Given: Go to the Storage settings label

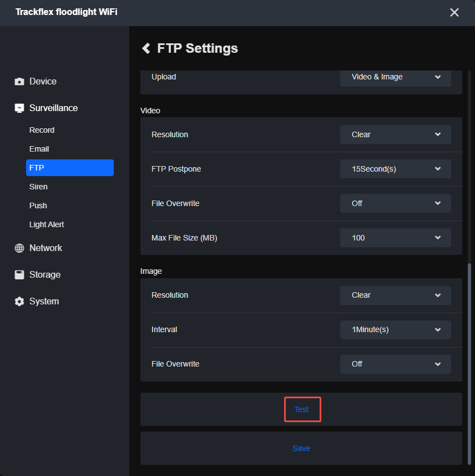Looking at the screenshot, I should (45, 275).
